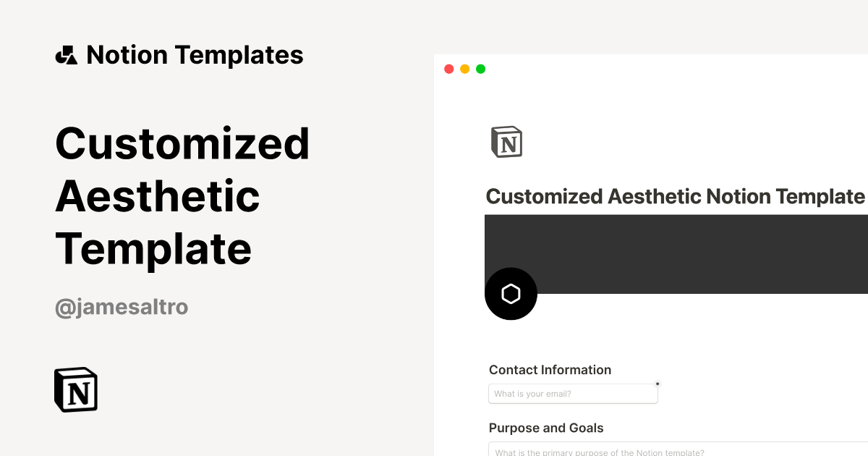Focus the "What is your email?" field
This screenshot has width=868, height=456.
573,394
